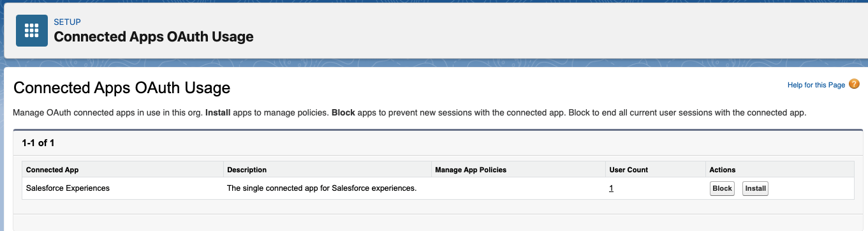
Task: Click the SETUP breadcrumb label
Action: (x=67, y=22)
